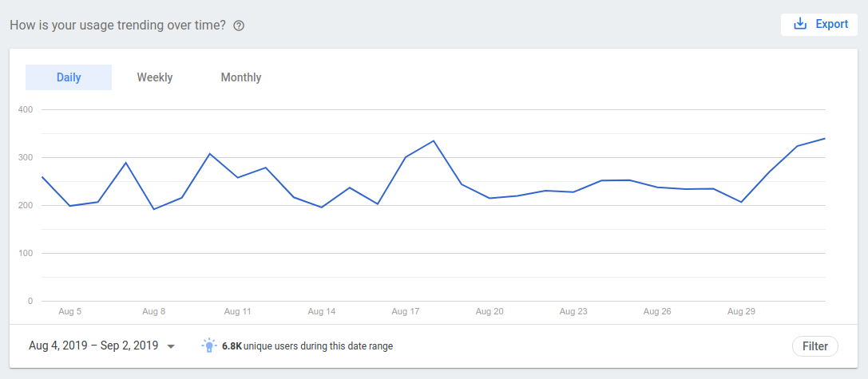Click the 400 y-axis label
Viewport: 868px width, 379px height.
tap(25, 109)
